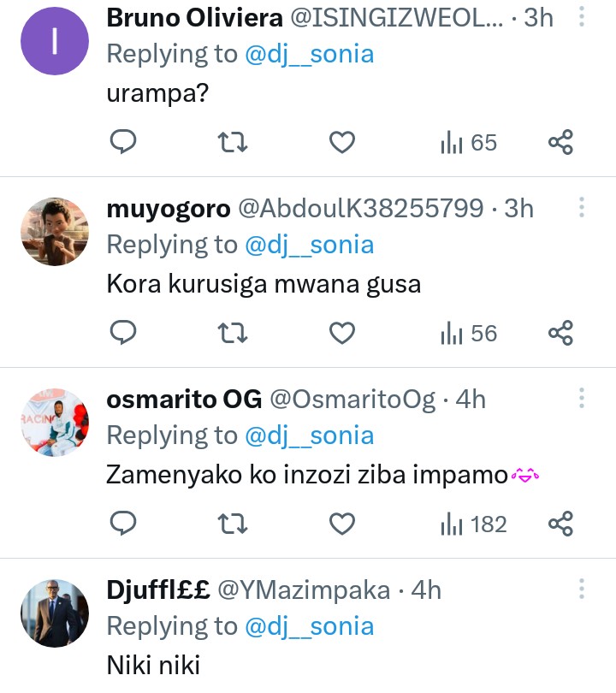Open @dj__sonia link in DjuffI££'s reply
Image resolution: width=616 pixels, height=693 pixels.
click(x=310, y=626)
